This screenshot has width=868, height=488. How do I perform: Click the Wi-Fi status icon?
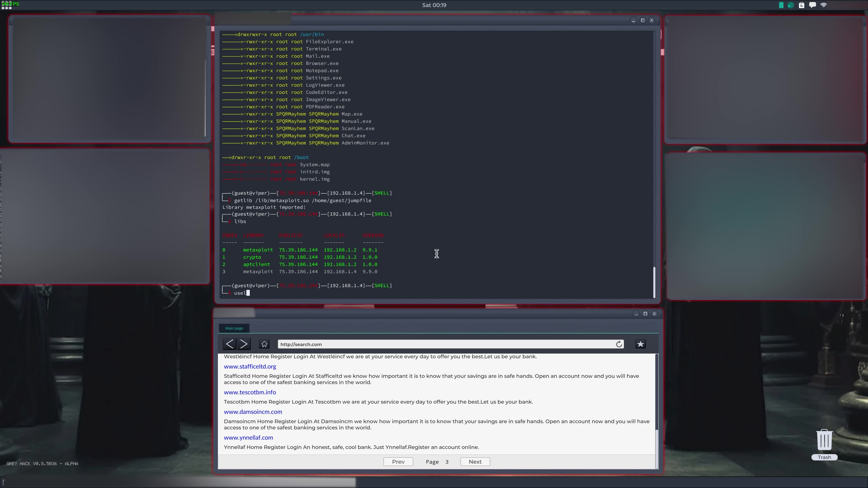[x=823, y=5]
